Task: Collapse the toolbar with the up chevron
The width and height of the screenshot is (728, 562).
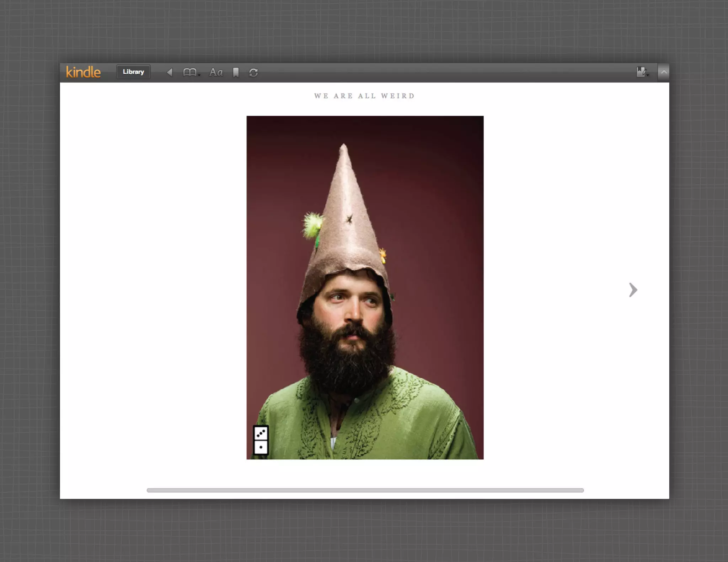Action: [x=664, y=72]
